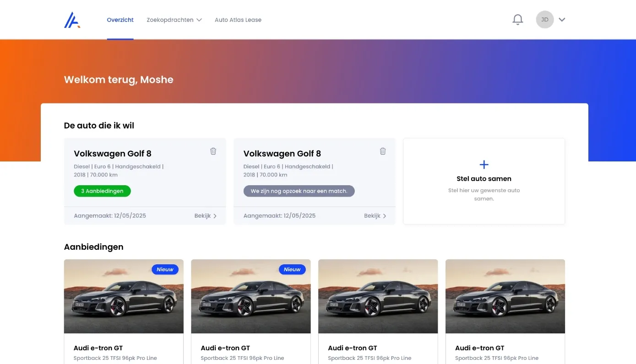Delete the first Volkswagen Golf 8 wish
The width and height of the screenshot is (636, 364).
[x=213, y=151]
